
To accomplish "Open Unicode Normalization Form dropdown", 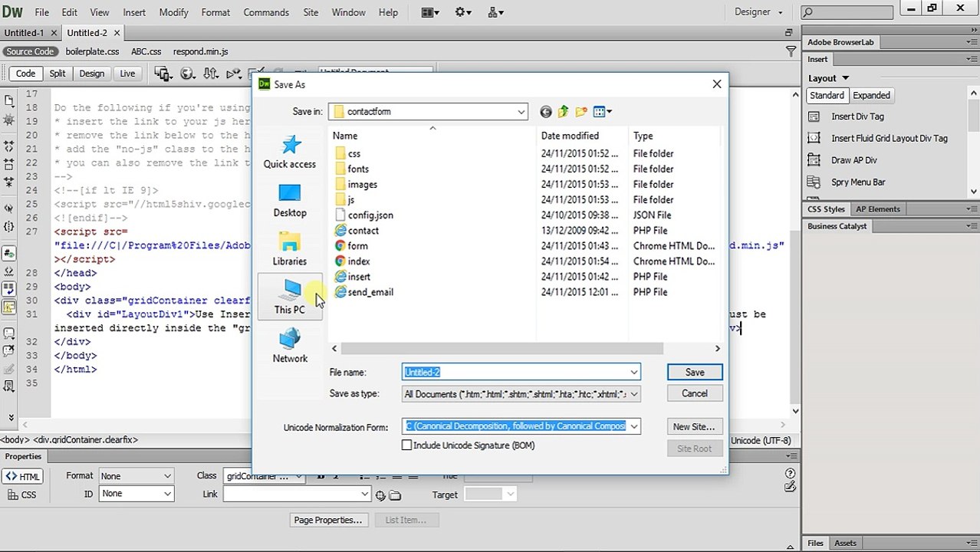I will [634, 426].
